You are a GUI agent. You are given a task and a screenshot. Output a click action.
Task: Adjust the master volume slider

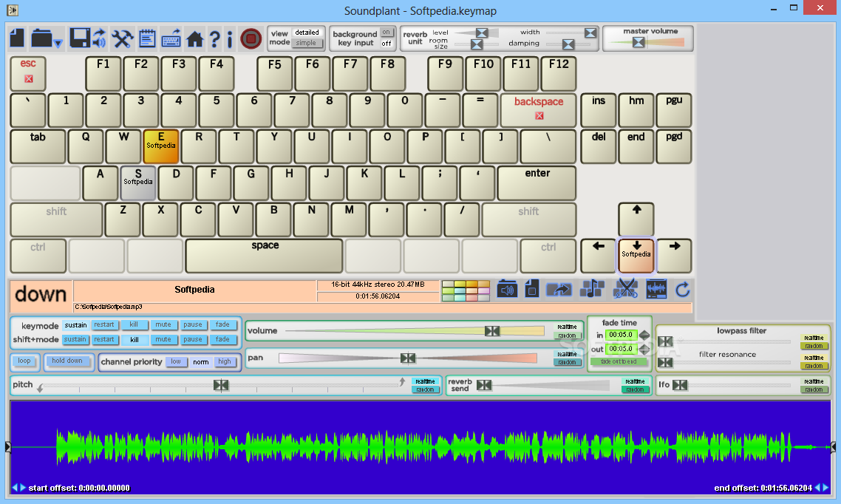point(639,42)
